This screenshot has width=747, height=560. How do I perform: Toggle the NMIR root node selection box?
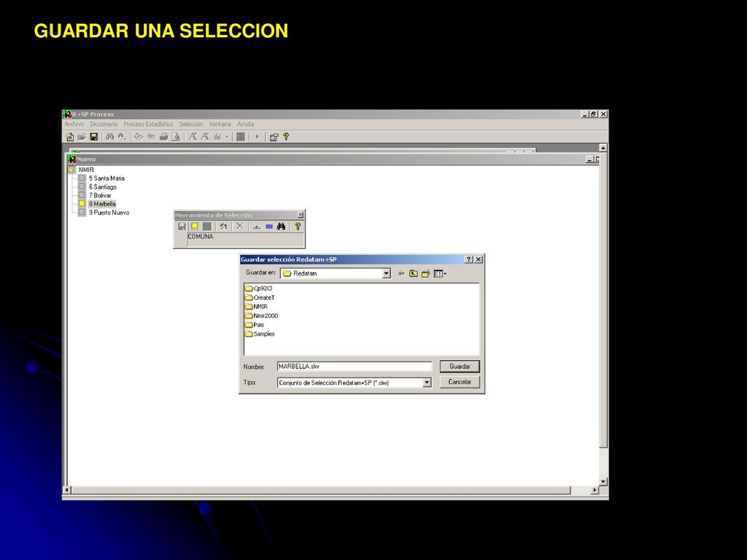(71, 169)
